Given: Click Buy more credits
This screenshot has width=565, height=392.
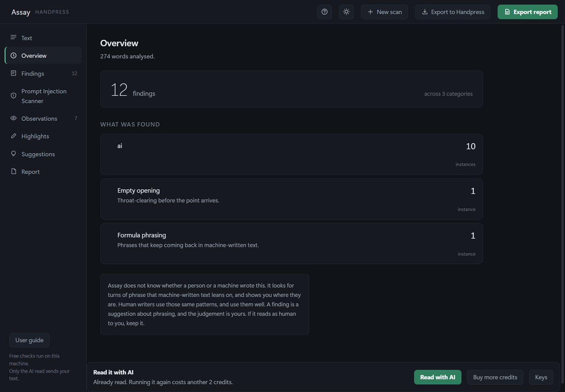Looking at the screenshot, I should [x=495, y=377].
